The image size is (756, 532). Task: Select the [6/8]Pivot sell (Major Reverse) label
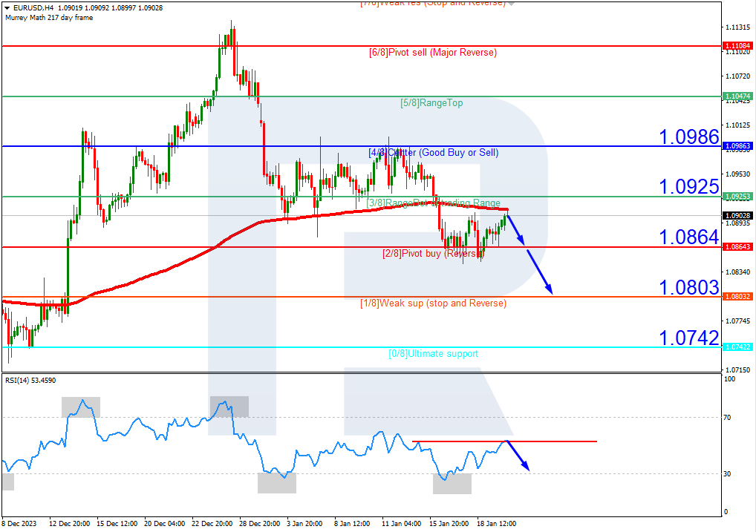pos(432,53)
